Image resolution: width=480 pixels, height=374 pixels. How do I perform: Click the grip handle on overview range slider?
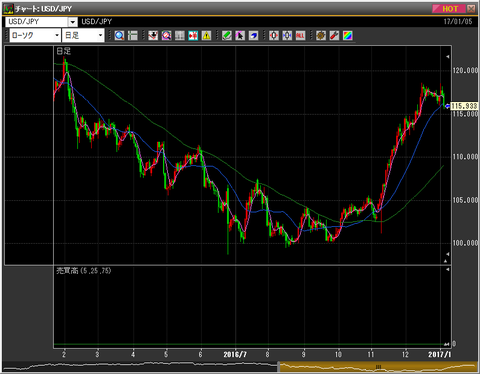378,367
